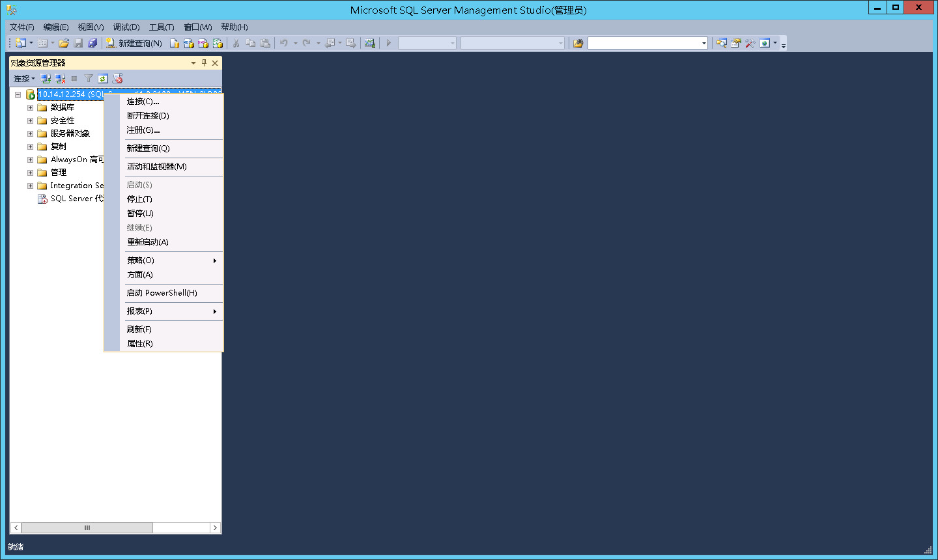Click the Paste clipboard icon
The width and height of the screenshot is (938, 560).
[x=265, y=43]
